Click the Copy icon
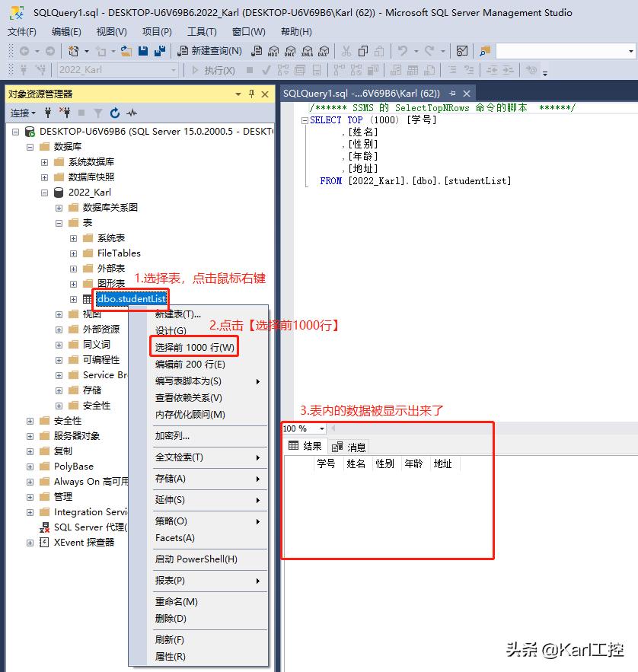638x672 pixels. pos(362,51)
